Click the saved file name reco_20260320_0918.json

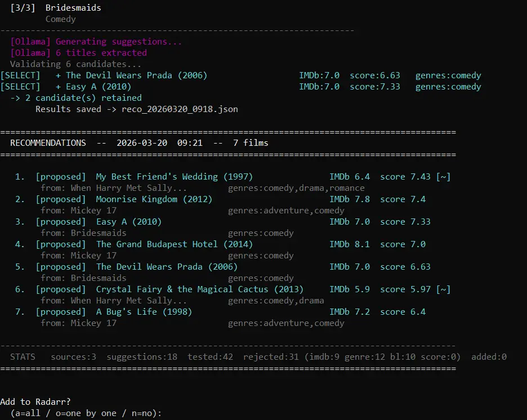180,109
